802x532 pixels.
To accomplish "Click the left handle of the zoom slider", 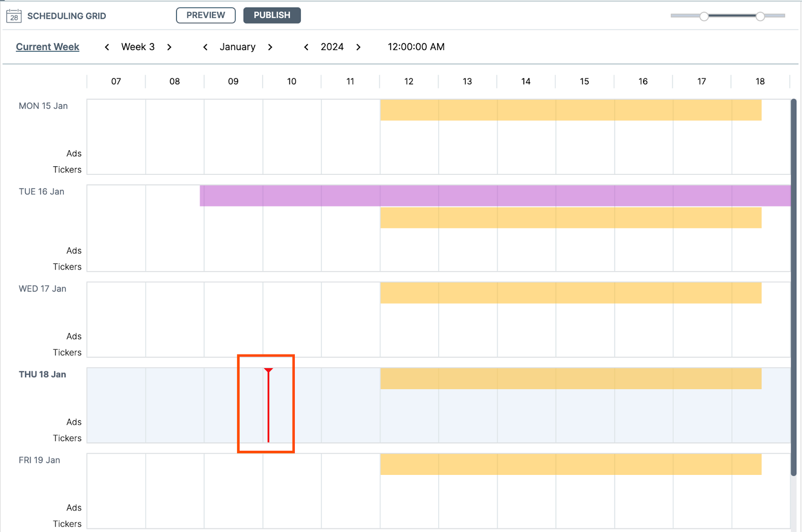I will [704, 16].
